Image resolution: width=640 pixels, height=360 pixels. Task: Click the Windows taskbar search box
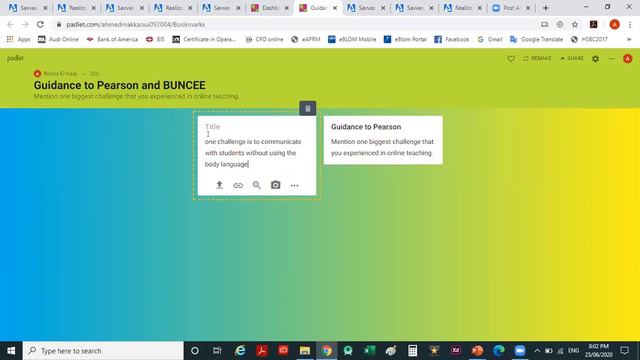pos(103,351)
